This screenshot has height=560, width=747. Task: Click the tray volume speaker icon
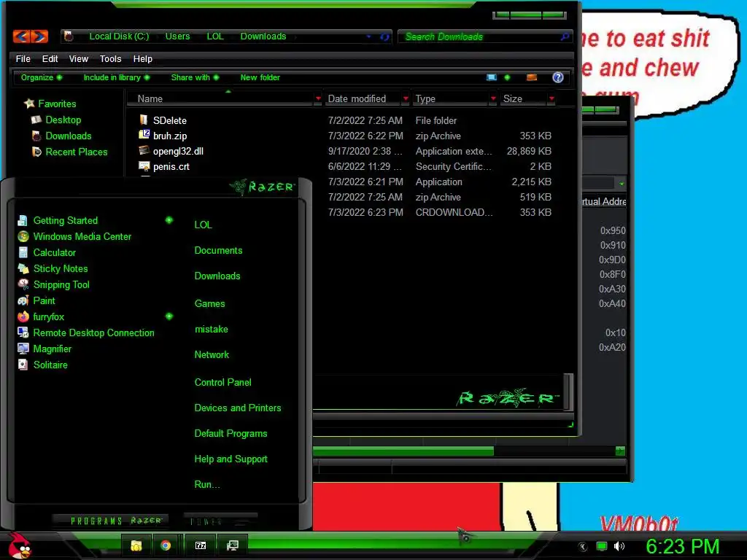point(619,546)
